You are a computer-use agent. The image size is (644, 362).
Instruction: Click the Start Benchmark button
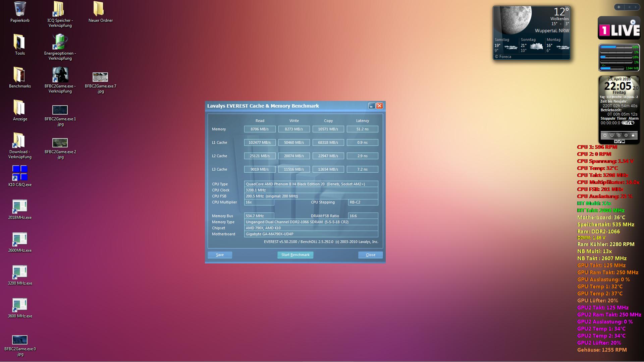point(295,255)
